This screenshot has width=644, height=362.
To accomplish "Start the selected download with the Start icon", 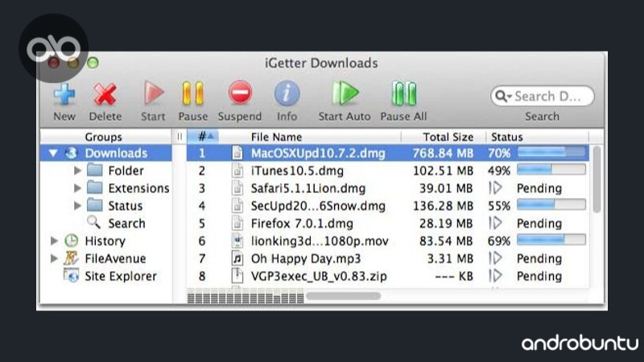I will [153, 93].
